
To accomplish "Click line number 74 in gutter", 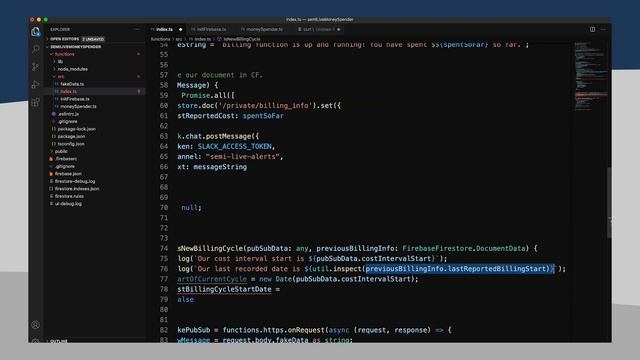I will (x=164, y=248).
